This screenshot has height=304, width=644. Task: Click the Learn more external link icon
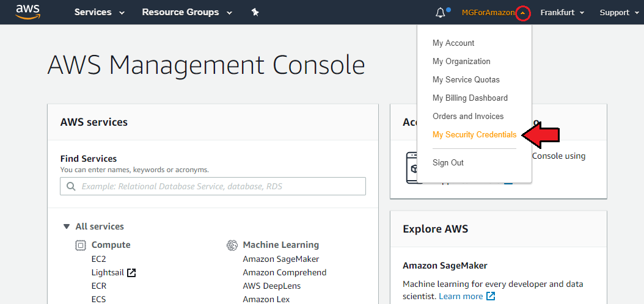pyautogui.click(x=491, y=296)
